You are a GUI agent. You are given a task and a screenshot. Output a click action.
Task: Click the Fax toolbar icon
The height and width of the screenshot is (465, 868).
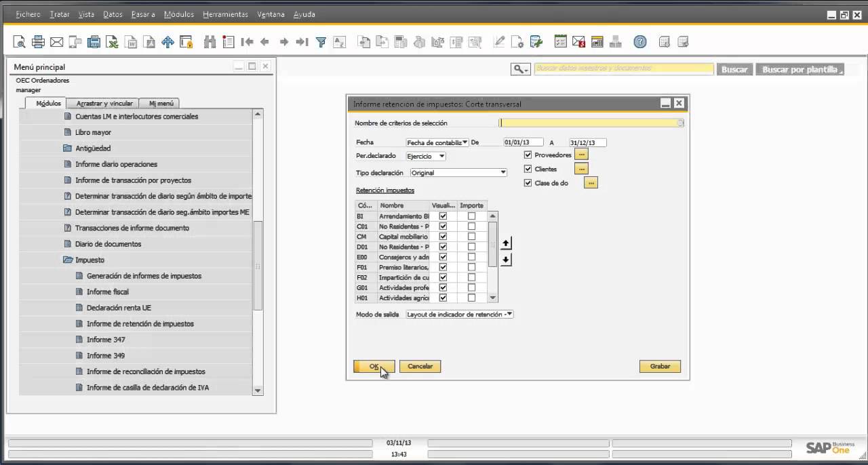[94, 42]
